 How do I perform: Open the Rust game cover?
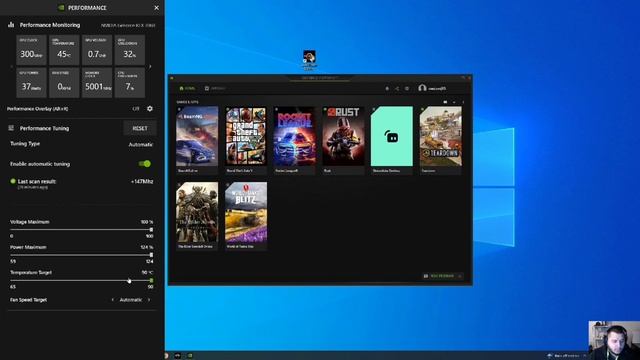(343, 136)
